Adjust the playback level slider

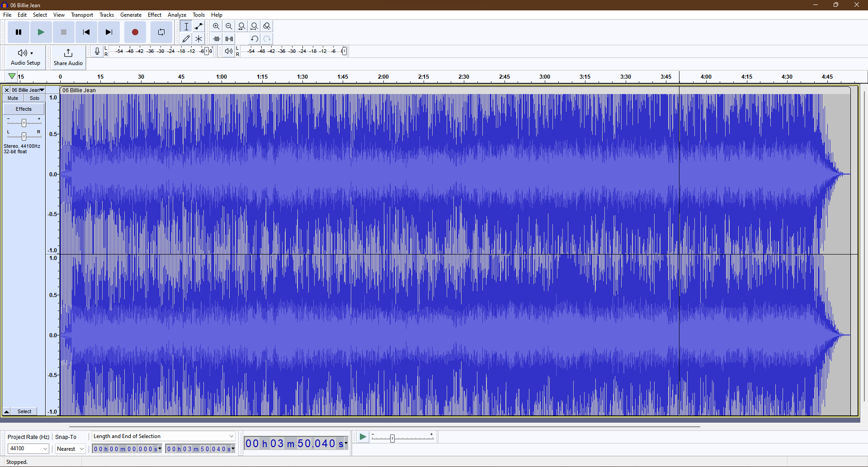tap(344, 51)
